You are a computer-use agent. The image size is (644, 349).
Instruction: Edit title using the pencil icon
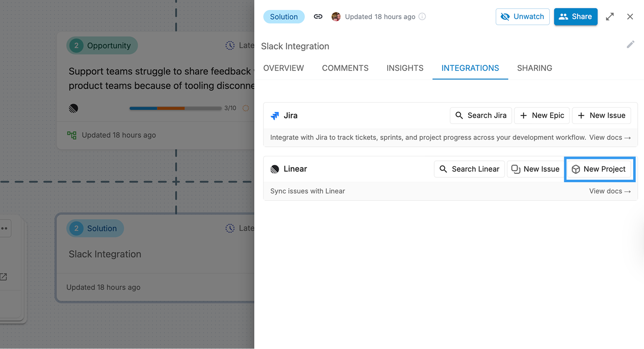click(x=630, y=45)
